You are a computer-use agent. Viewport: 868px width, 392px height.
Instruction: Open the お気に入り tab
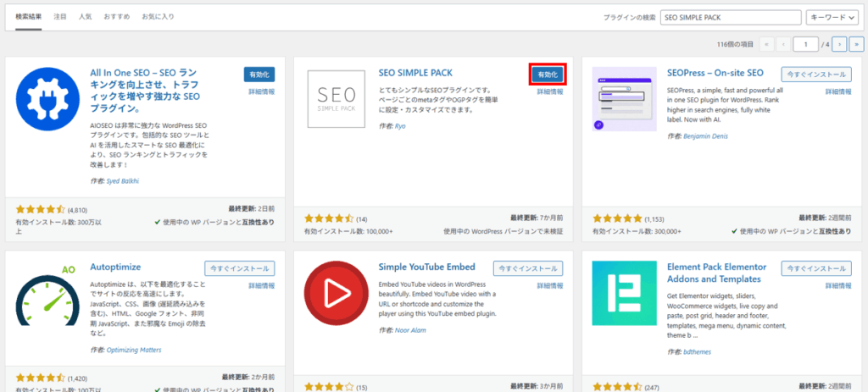click(158, 17)
